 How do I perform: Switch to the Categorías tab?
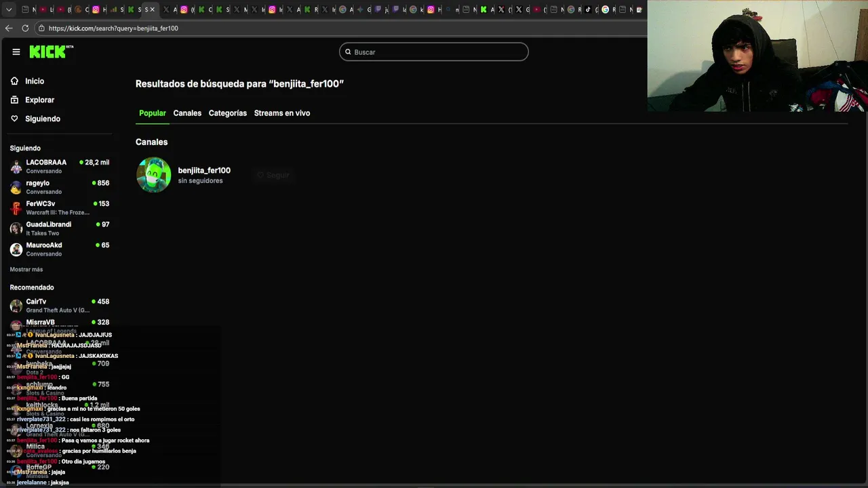point(228,113)
